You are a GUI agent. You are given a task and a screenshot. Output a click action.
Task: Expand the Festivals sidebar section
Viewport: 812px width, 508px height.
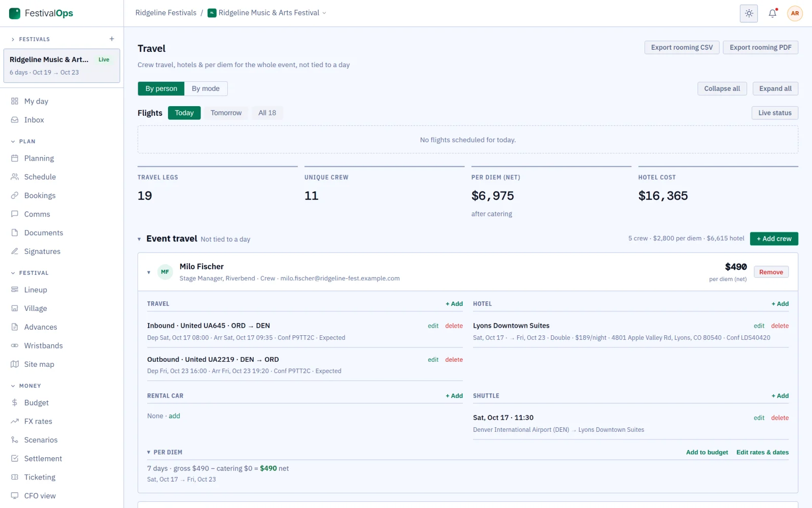coord(30,39)
